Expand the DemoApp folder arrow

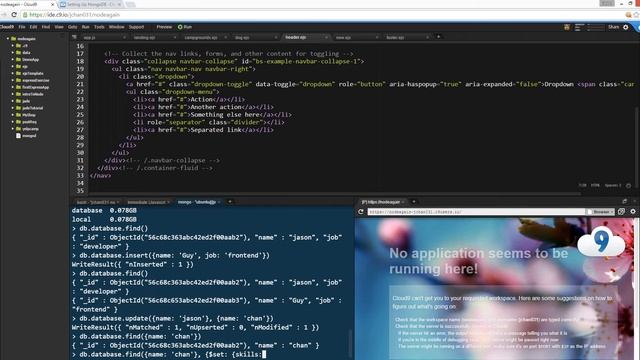(x=13, y=60)
